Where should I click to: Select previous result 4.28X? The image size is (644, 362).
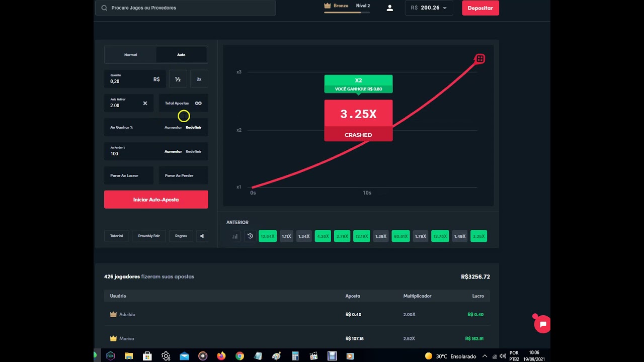[x=323, y=236]
